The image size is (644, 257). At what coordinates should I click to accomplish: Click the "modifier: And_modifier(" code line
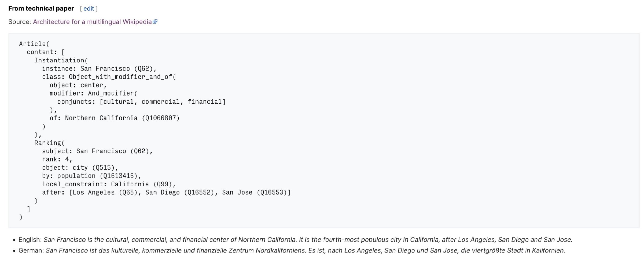tap(93, 93)
